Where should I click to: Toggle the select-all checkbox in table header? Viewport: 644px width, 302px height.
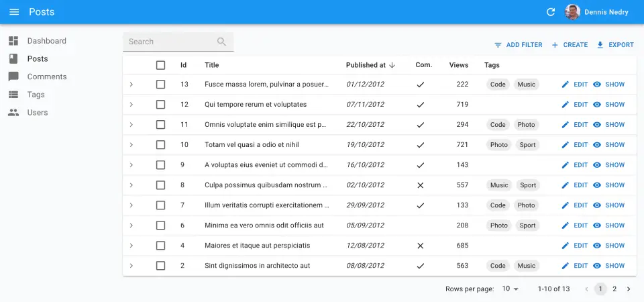(x=160, y=65)
